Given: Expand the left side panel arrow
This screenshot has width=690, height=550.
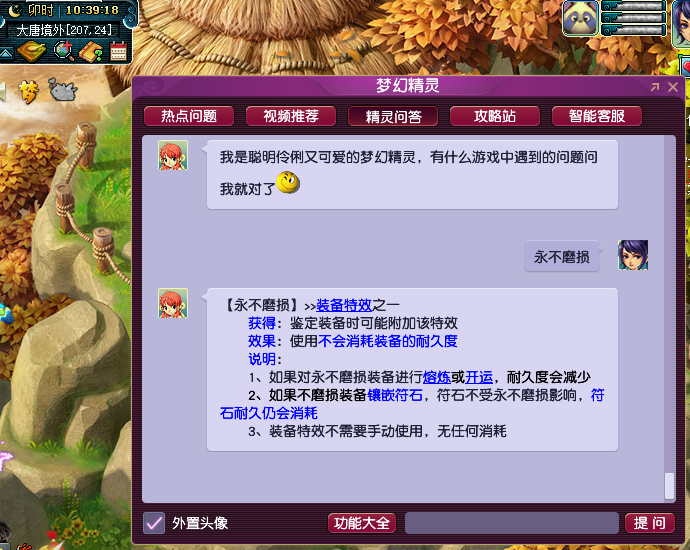Looking at the screenshot, I should click(x=3, y=91).
